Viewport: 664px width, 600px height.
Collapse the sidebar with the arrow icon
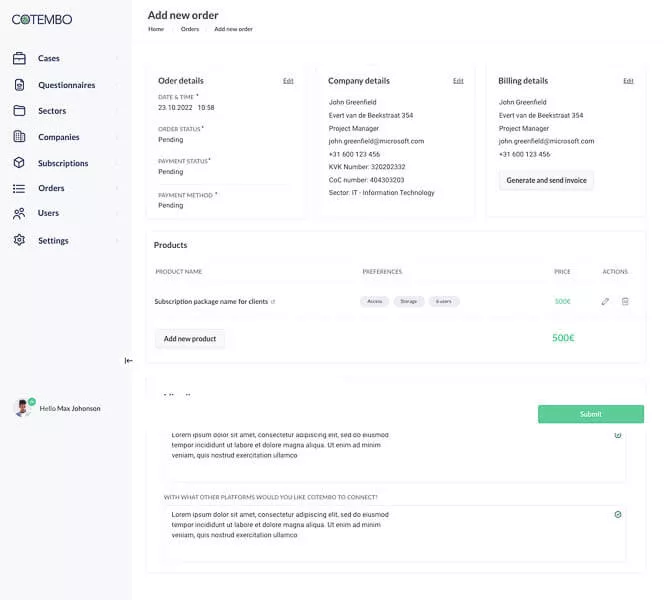click(128, 360)
